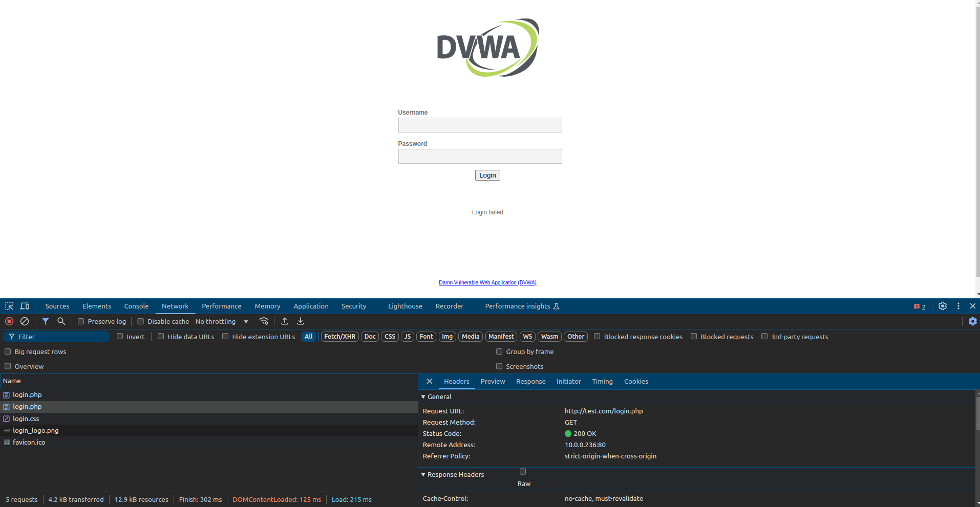Open network search magnifier icon
This screenshot has height=507, width=980.
[61, 321]
